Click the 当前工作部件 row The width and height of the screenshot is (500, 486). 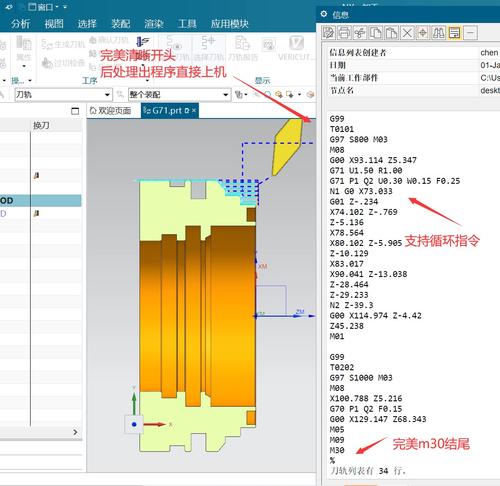point(413,78)
